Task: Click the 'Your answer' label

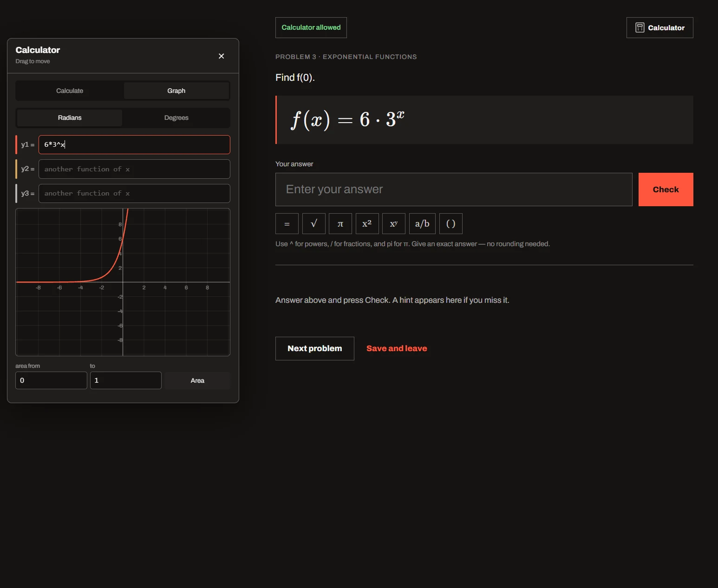Action: (294, 164)
